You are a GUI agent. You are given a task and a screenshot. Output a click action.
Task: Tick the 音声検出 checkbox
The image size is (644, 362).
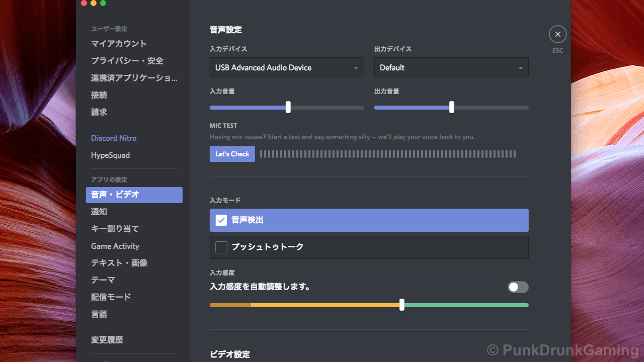221,220
